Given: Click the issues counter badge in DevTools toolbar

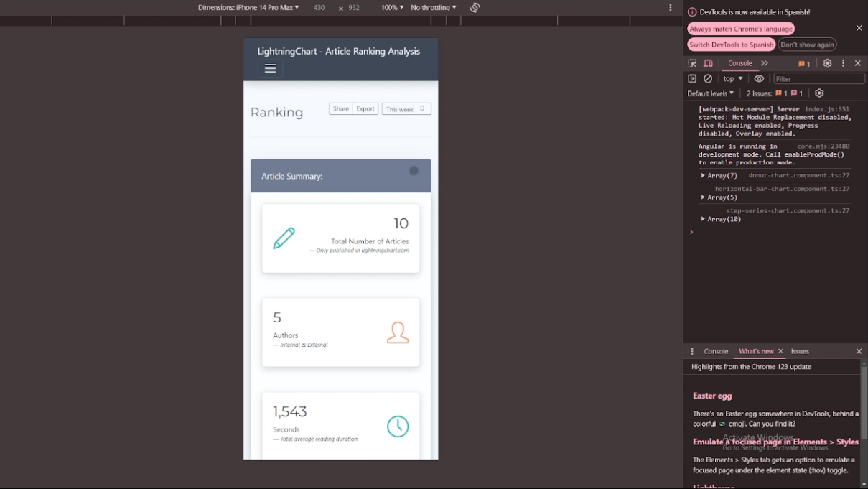Looking at the screenshot, I should pos(805,63).
